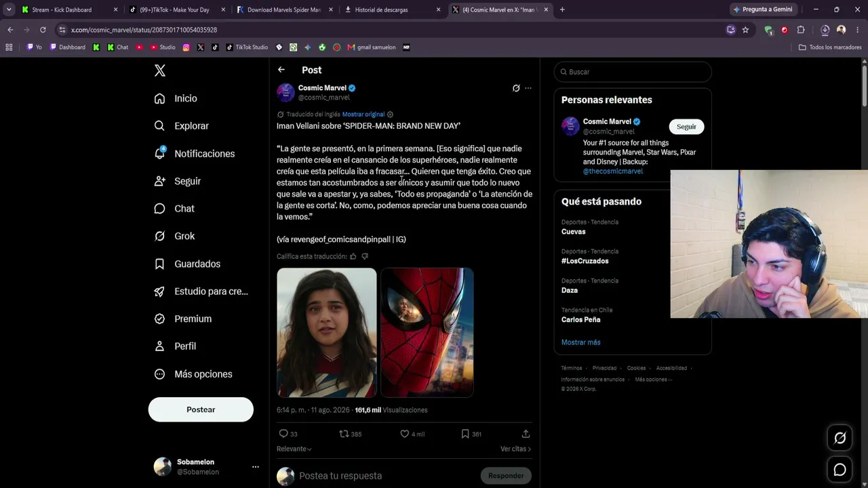Reload the page
This screenshot has height=488, width=868.
pos(43,30)
